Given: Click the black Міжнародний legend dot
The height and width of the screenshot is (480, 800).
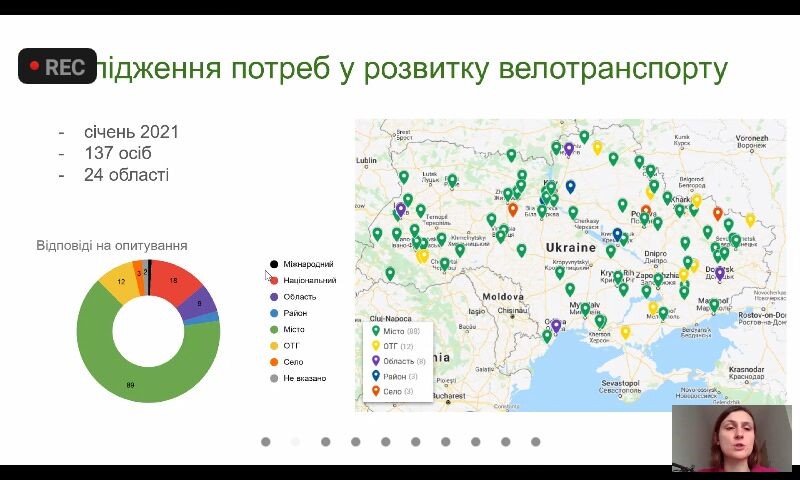Looking at the screenshot, I should click(x=274, y=264).
